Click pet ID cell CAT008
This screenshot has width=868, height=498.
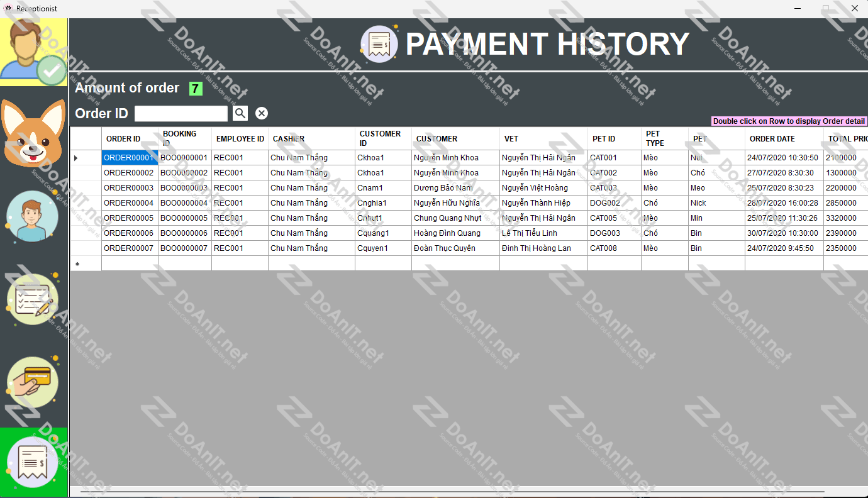pyautogui.click(x=615, y=248)
